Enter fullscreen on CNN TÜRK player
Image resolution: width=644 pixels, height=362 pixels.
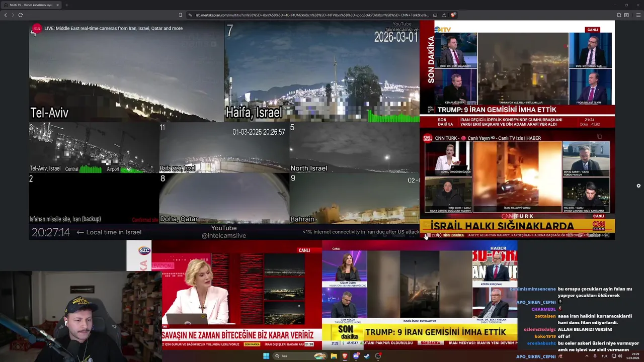click(x=607, y=235)
